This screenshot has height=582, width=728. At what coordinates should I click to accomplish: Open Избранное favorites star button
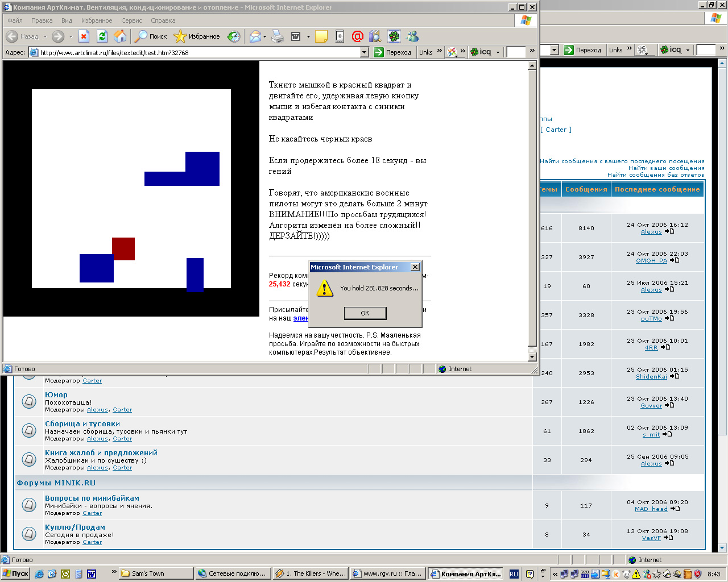coord(197,36)
